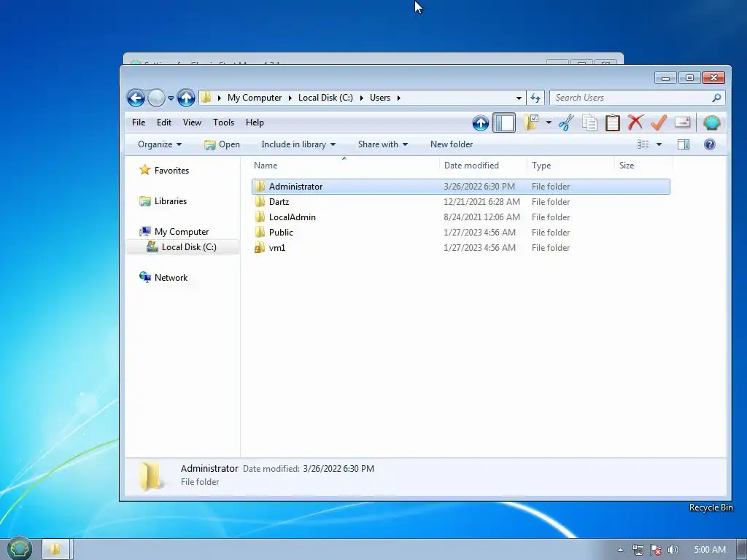Send by email using the envelope icon
The image size is (747, 560).
pos(682,122)
